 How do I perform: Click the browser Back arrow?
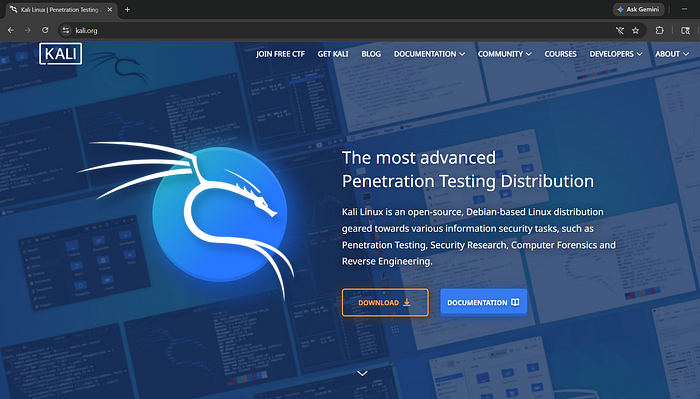pyautogui.click(x=11, y=30)
